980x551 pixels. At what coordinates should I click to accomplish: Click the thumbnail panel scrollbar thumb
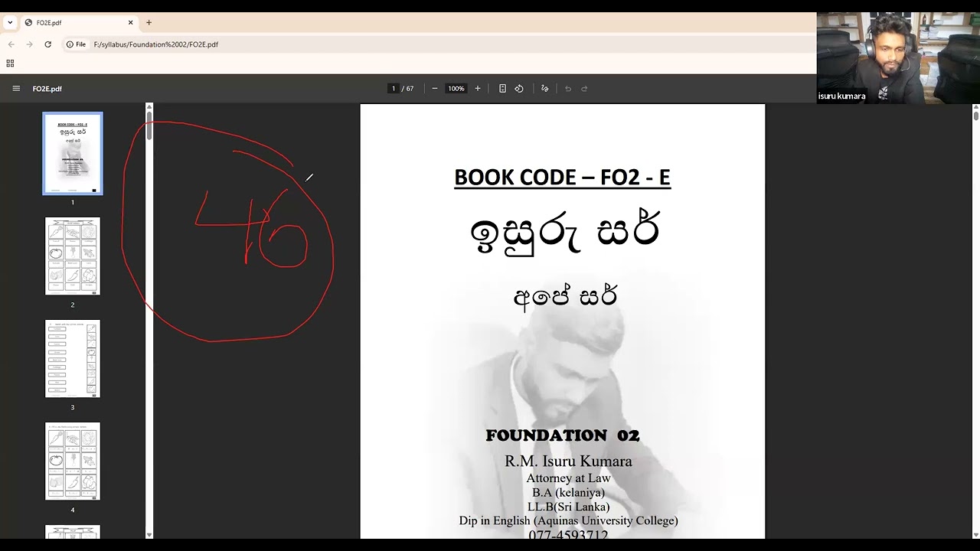coord(149,126)
